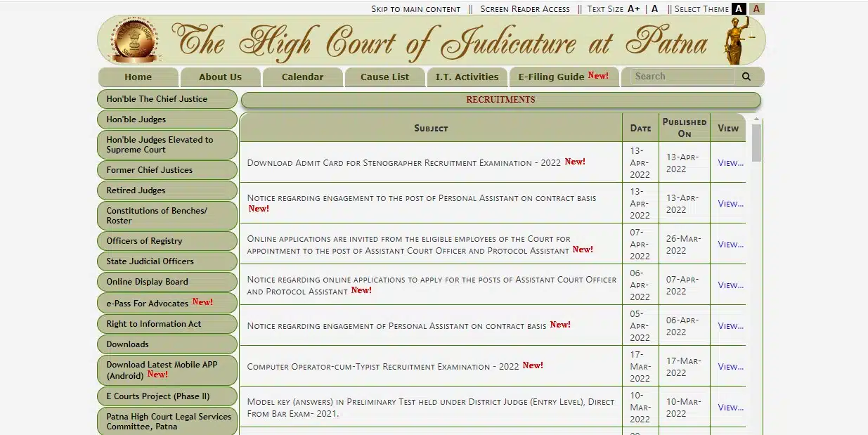Open Retired Judges sidebar item

click(167, 190)
